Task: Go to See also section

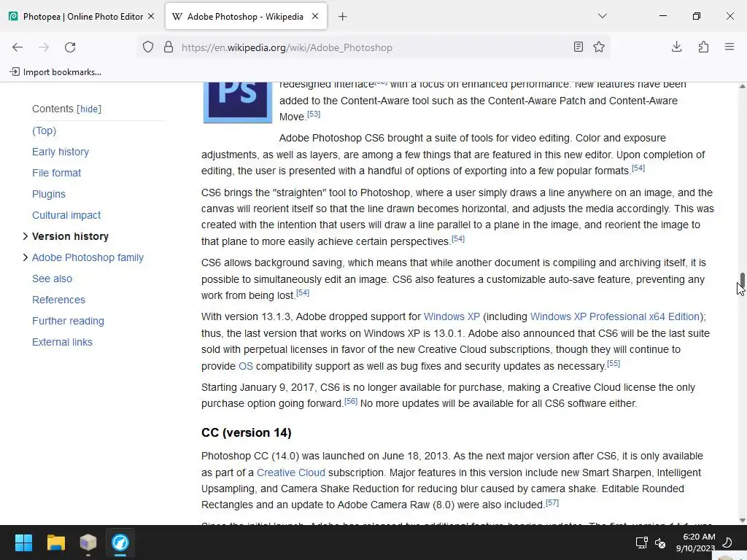Action: click(52, 279)
